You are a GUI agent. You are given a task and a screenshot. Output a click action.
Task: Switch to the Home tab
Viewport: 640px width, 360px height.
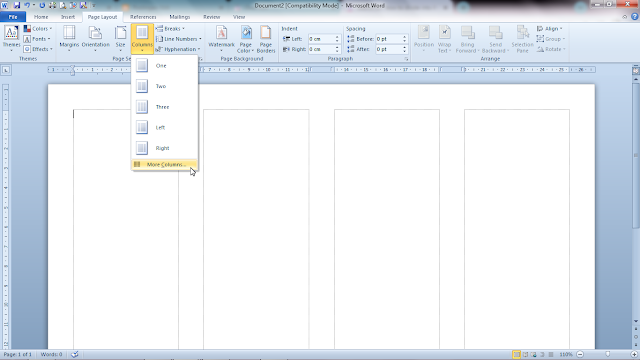[x=41, y=17]
